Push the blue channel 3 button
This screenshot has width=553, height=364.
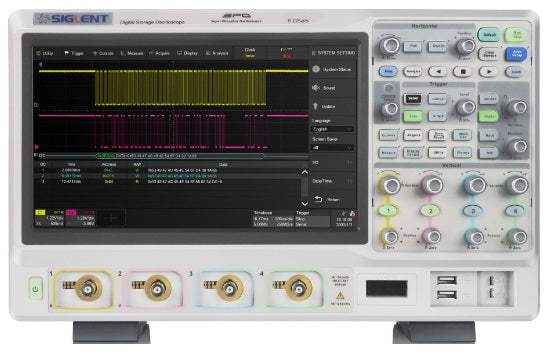coord(473,211)
